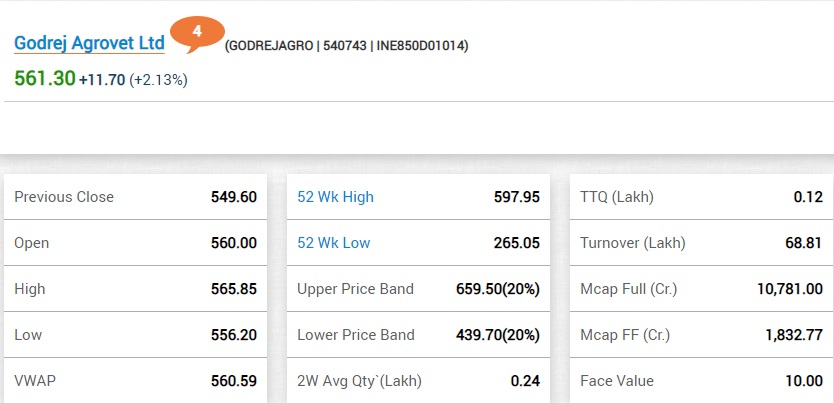The image size is (834, 403).
Task: Click the Mcap Full (Cr.) value
Action: tap(790, 289)
